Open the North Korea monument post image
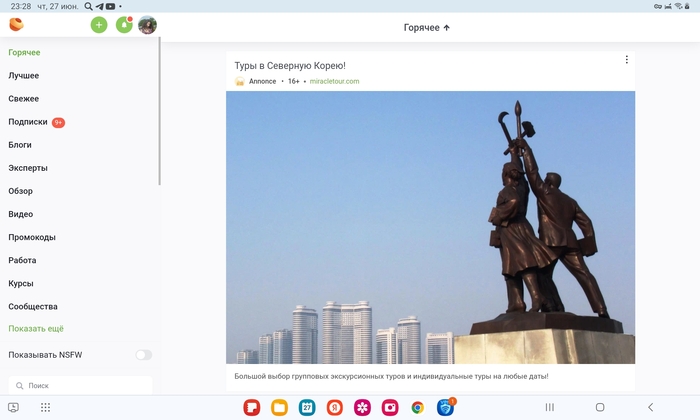The image size is (700, 420). coord(430,228)
